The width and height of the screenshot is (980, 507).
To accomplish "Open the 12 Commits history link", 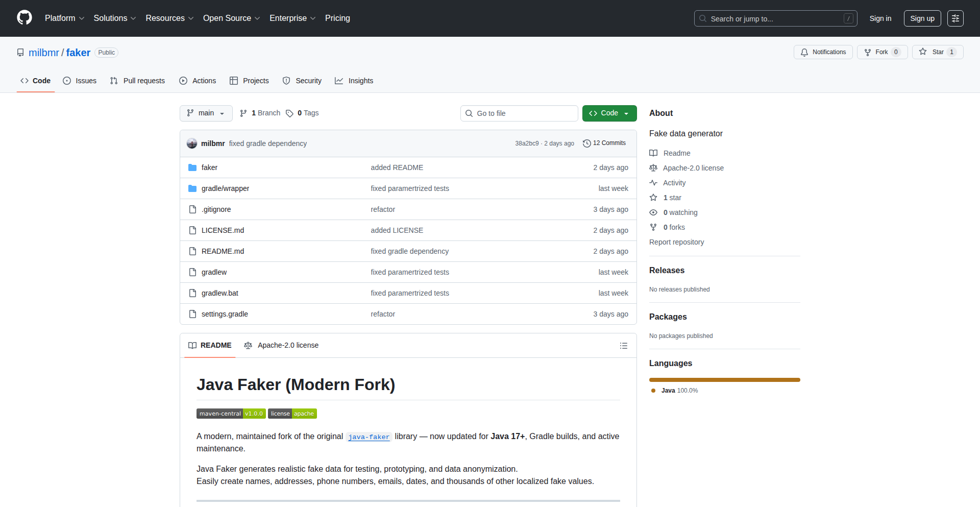I will 604,143.
